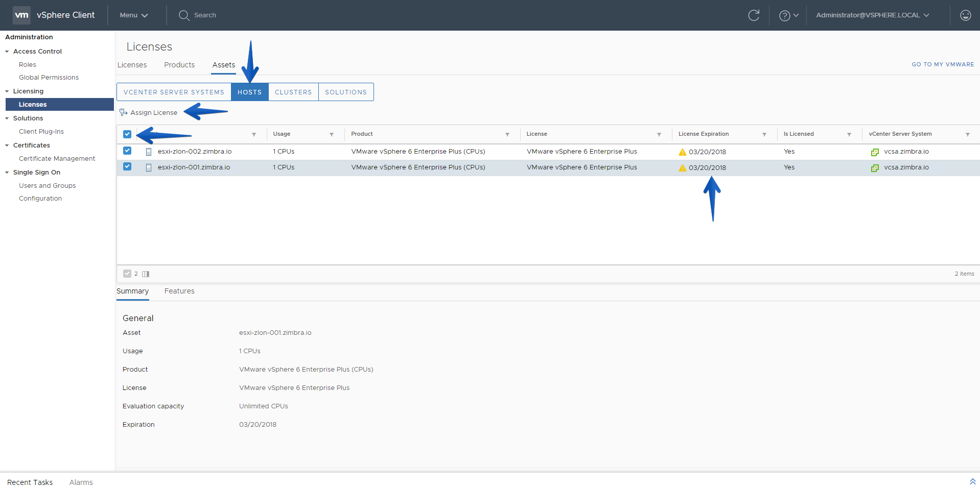Select the Assets tab
980x488 pixels.
click(224, 65)
